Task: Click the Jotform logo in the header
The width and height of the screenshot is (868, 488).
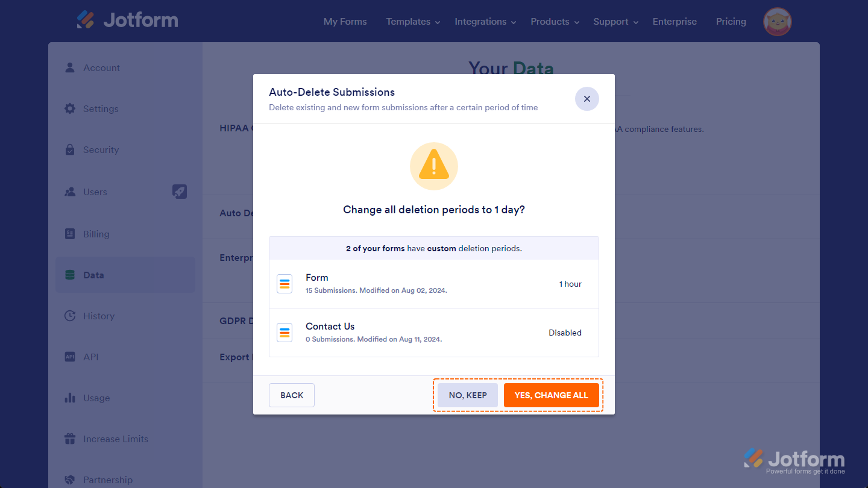Action: (x=127, y=19)
